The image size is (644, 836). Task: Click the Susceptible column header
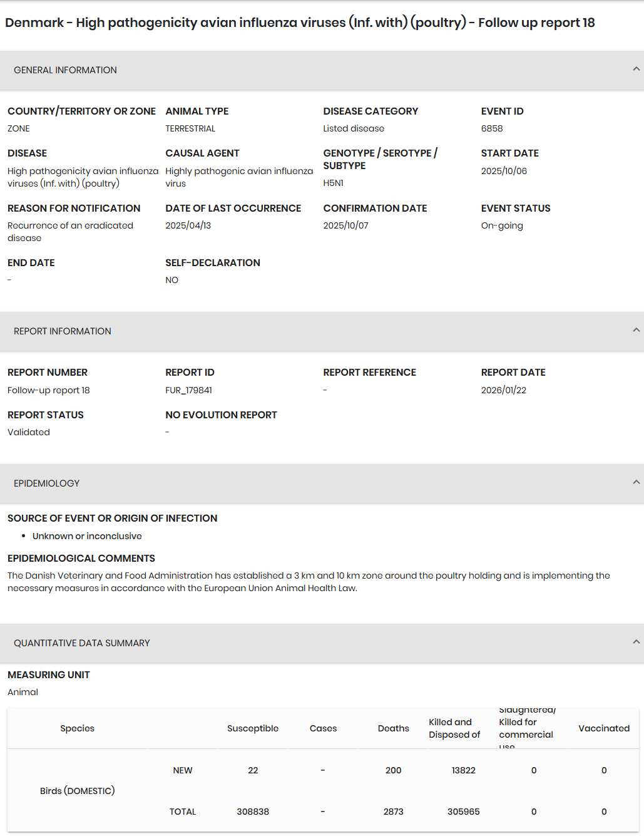pos(253,728)
